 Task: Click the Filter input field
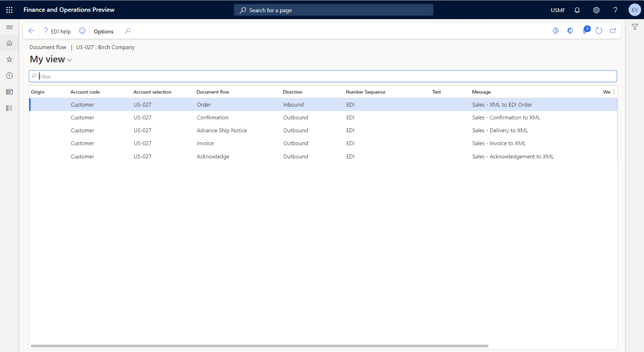click(x=323, y=76)
